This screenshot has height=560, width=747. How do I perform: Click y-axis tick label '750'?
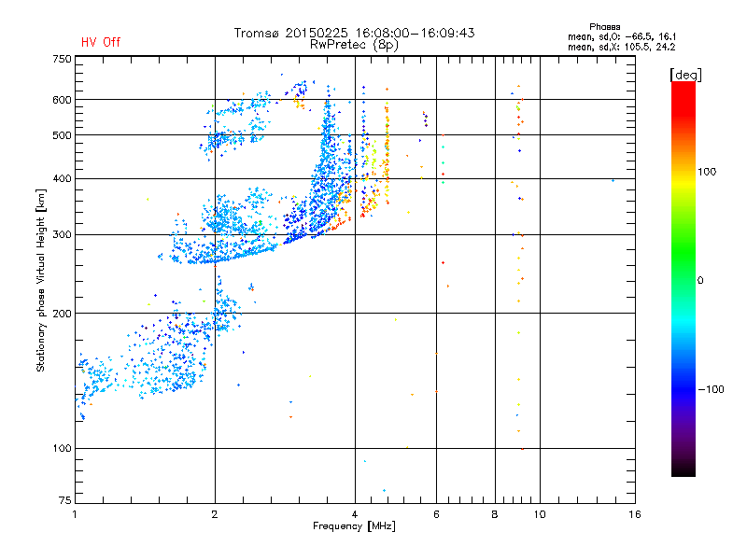pyautogui.click(x=62, y=59)
